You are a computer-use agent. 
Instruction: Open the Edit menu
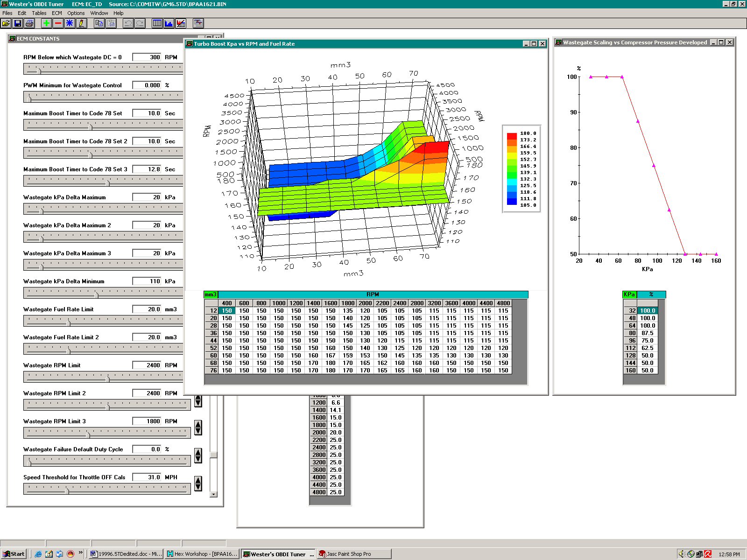22,13
